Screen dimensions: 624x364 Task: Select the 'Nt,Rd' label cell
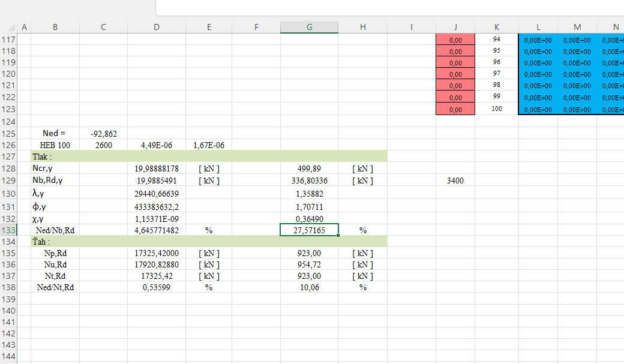click(x=55, y=276)
